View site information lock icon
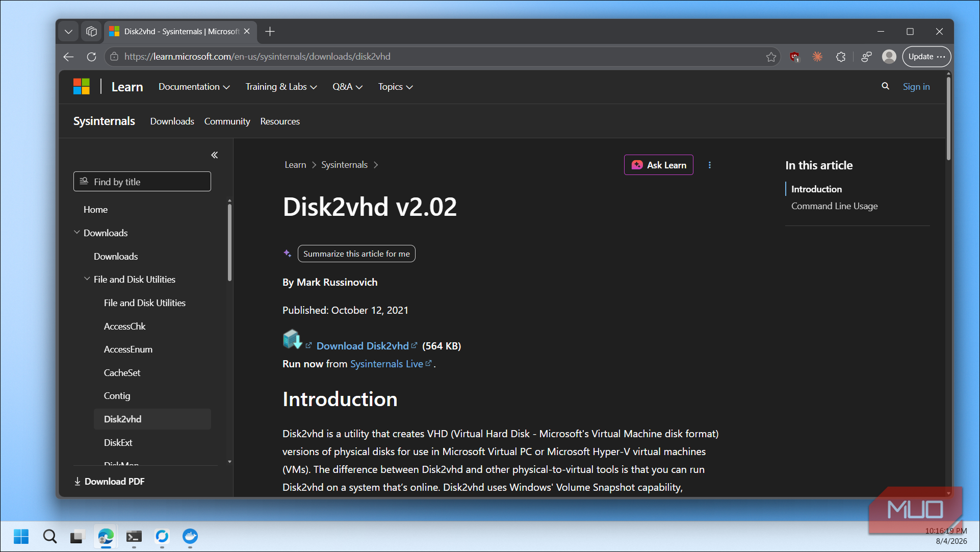The image size is (980, 552). [114, 57]
